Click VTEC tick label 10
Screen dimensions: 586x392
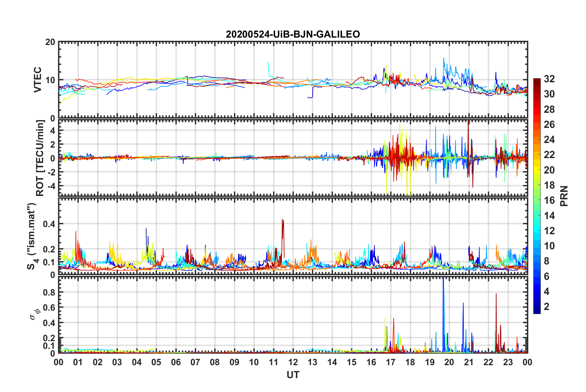pyautogui.click(x=50, y=80)
